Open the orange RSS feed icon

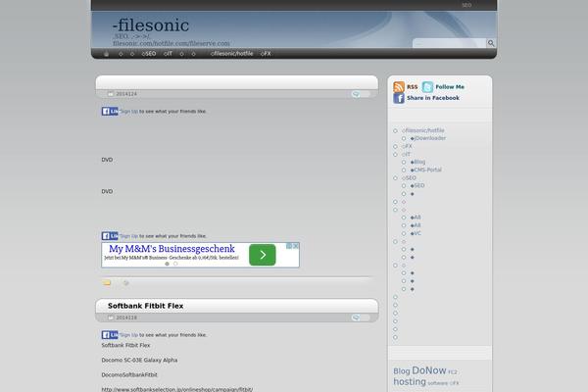click(x=399, y=86)
